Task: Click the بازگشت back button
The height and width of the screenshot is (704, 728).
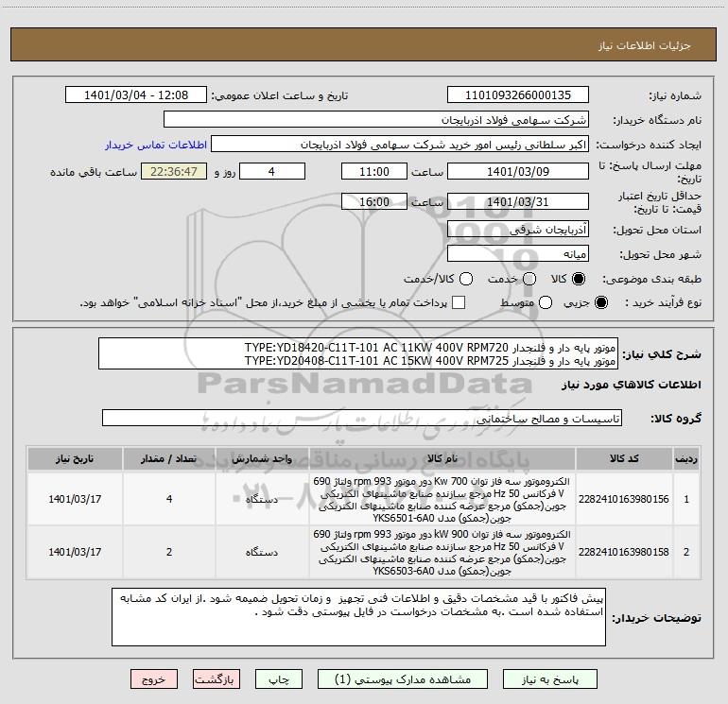Action: 217,679
